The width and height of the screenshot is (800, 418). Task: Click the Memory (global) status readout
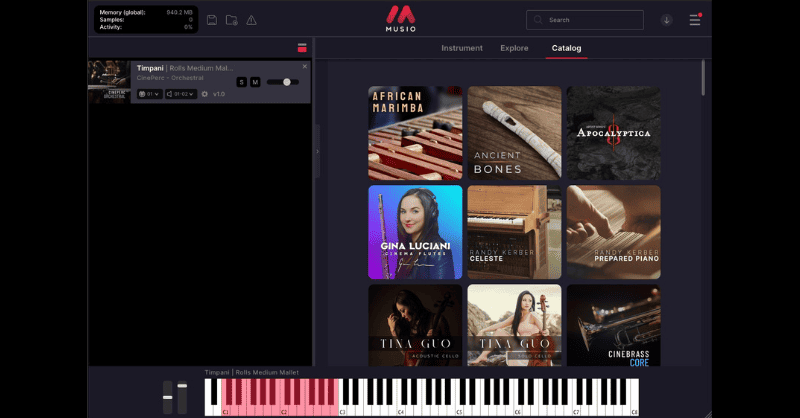[x=146, y=12]
